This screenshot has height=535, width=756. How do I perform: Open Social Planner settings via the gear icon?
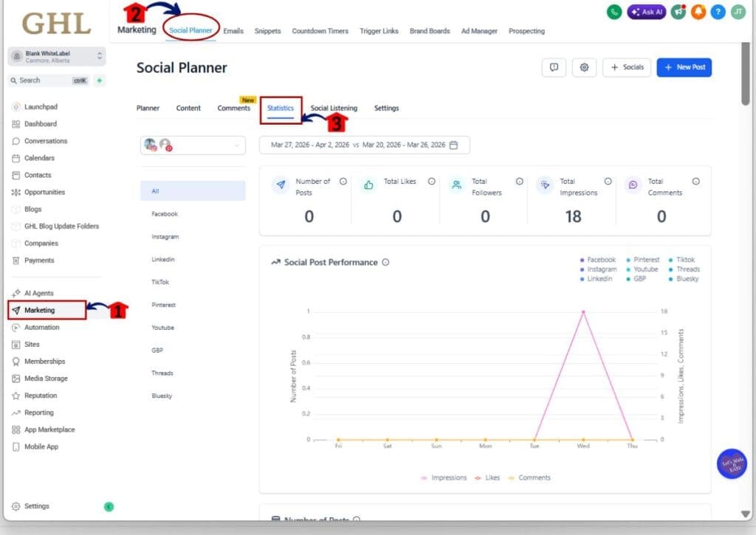[x=584, y=67]
